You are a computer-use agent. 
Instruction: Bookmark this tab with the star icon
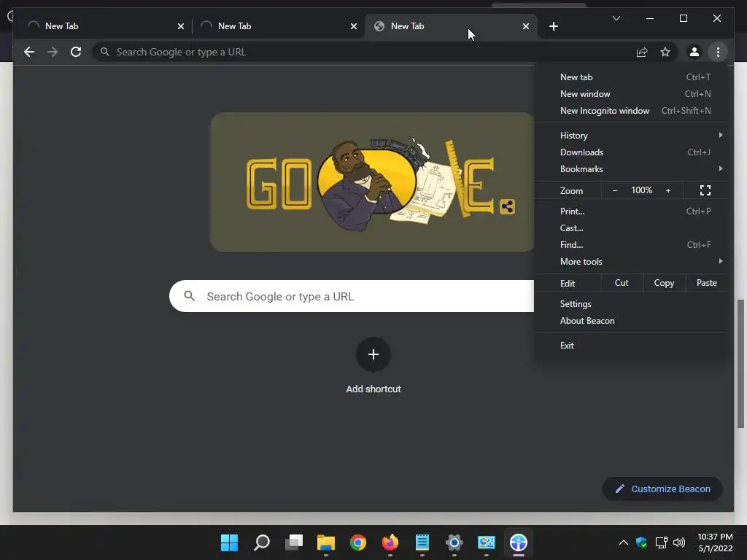665,52
